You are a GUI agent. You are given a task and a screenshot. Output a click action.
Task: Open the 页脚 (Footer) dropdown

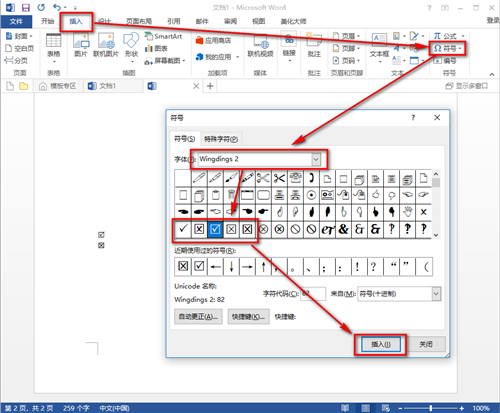tap(347, 48)
